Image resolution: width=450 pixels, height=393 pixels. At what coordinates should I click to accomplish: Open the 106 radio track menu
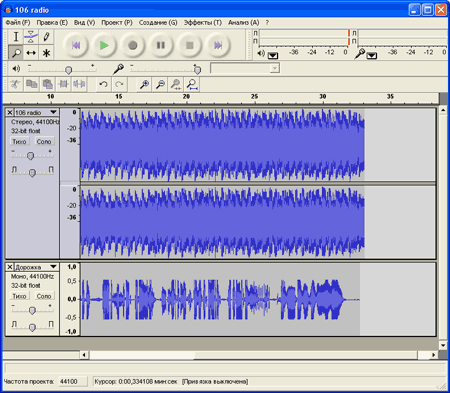(x=53, y=112)
